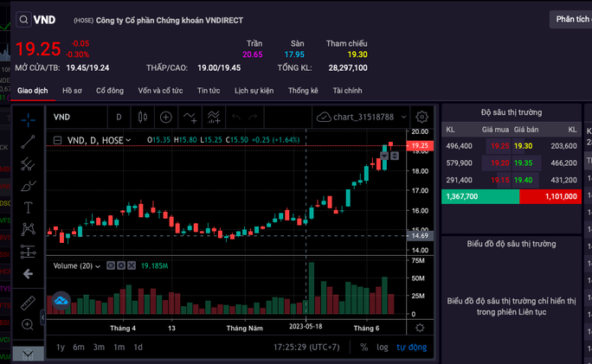
Task: Choose the brush drawing tool
Action: (x=29, y=185)
